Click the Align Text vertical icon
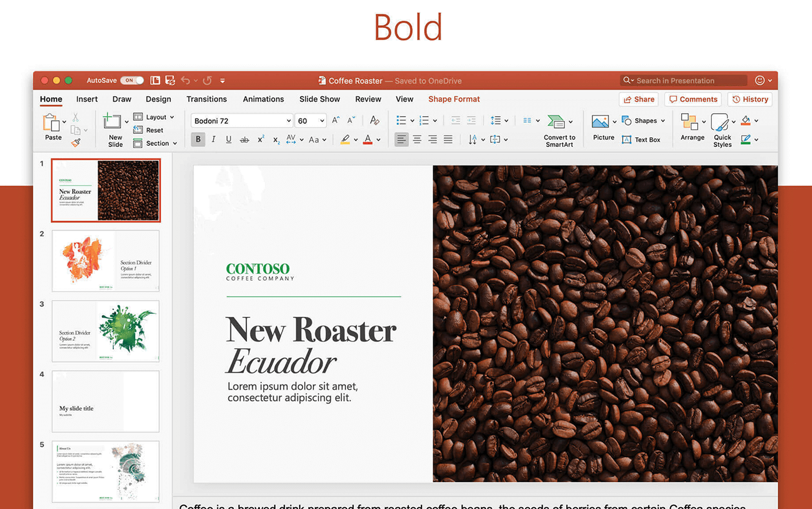Image resolution: width=812 pixels, height=509 pixels. (x=495, y=140)
